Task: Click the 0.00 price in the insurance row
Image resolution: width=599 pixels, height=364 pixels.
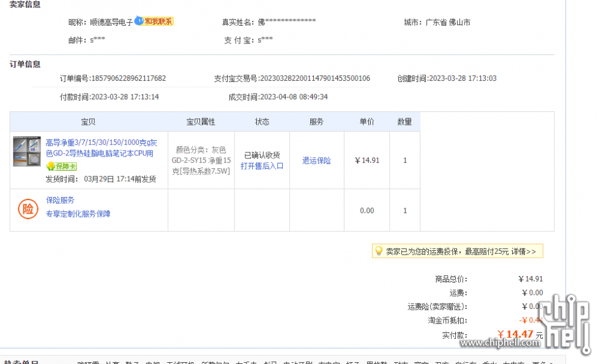Action: click(366, 210)
